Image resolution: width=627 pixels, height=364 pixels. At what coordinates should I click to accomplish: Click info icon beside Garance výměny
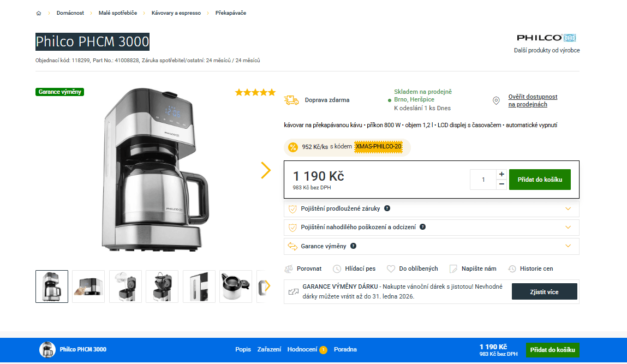(353, 246)
